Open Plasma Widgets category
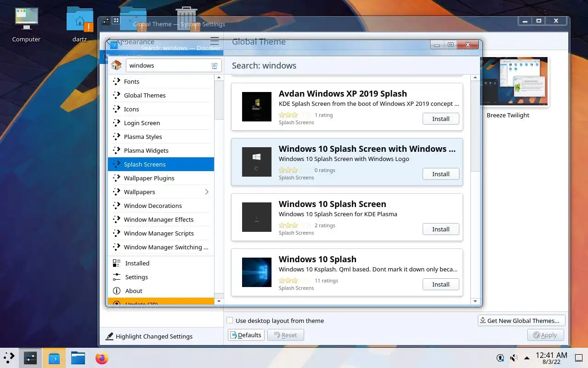Screen dimensions: 588x368 coord(161,150)
